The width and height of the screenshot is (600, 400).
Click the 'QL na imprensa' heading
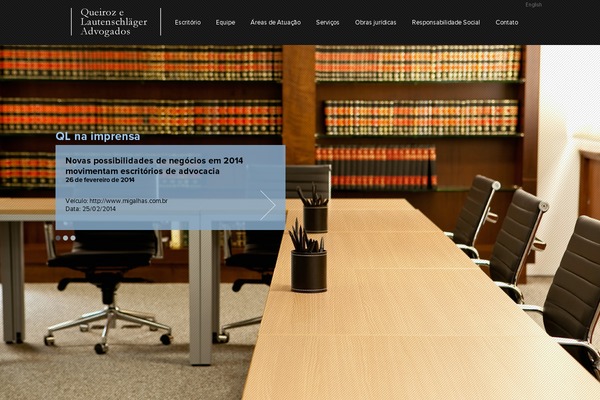(98, 137)
